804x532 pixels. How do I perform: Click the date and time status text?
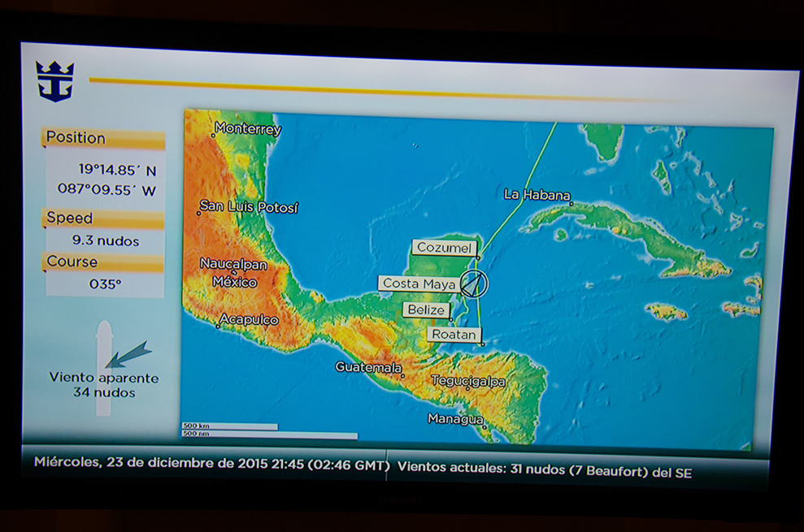(211, 463)
